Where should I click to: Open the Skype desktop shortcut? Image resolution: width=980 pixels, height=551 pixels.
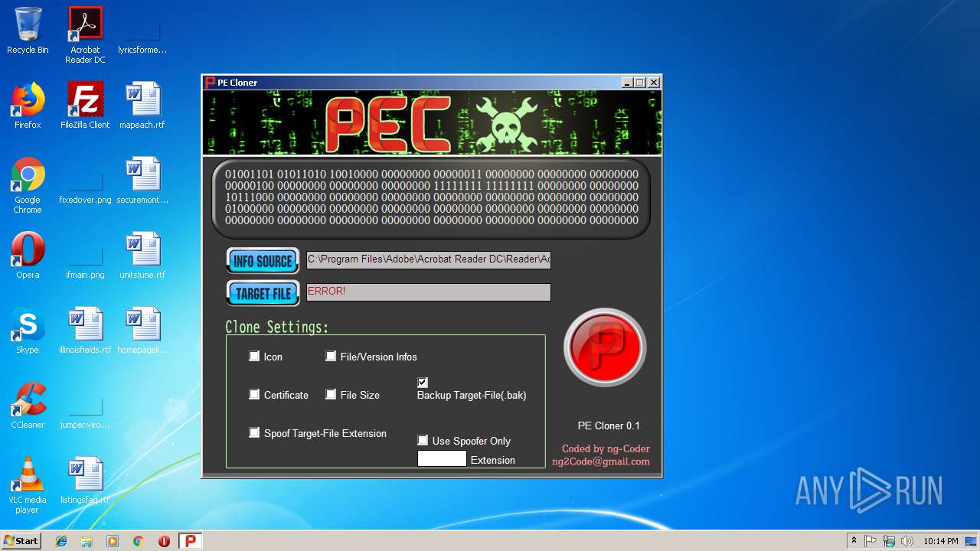point(28,331)
